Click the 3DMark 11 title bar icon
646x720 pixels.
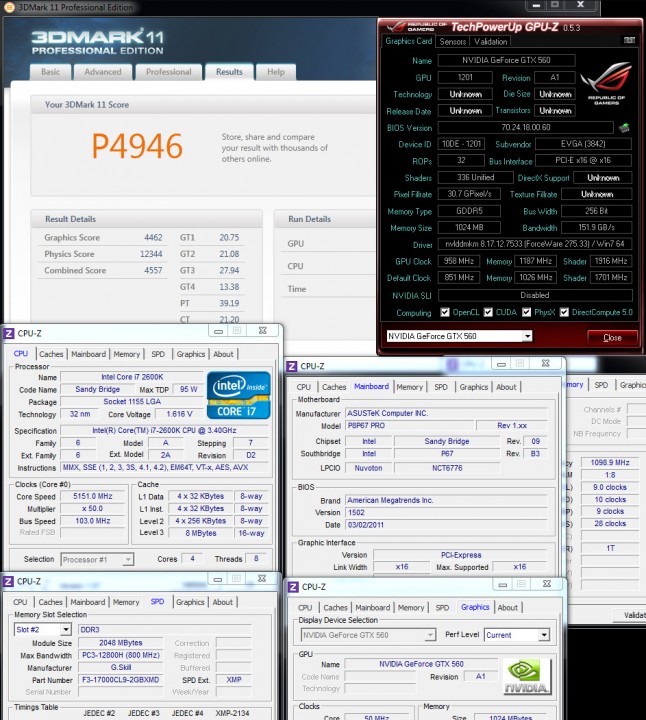coord(9,7)
